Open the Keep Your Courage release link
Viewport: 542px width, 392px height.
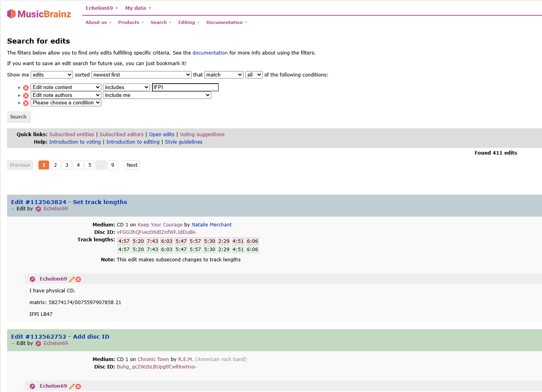coord(160,225)
